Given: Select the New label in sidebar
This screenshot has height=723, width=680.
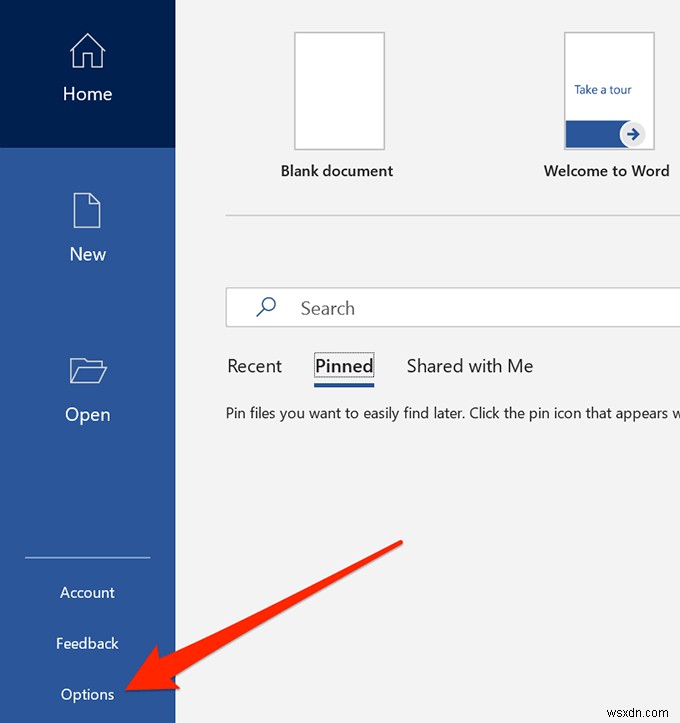Looking at the screenshot, I should coord(88,254).
